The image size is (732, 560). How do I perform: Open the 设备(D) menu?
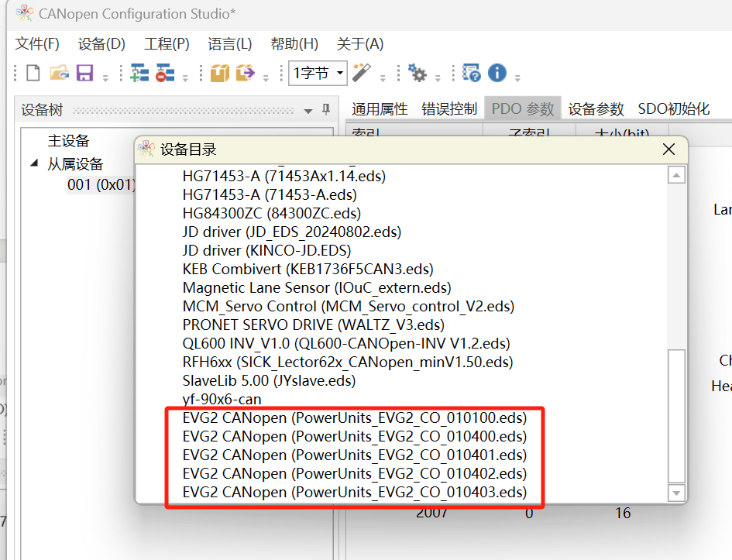(x=101, y=44)
